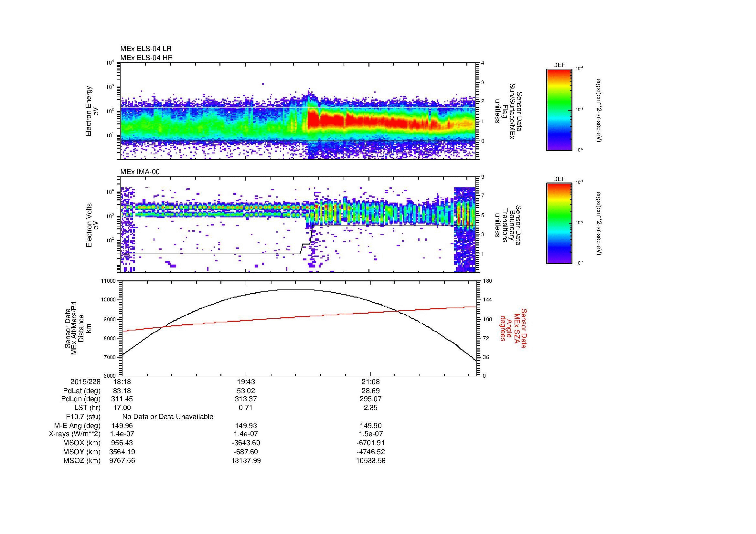This screenshot has height=534, width=756.
Task: Click the 'Electron Volts eV' axis label
Action: pos(92,225)
